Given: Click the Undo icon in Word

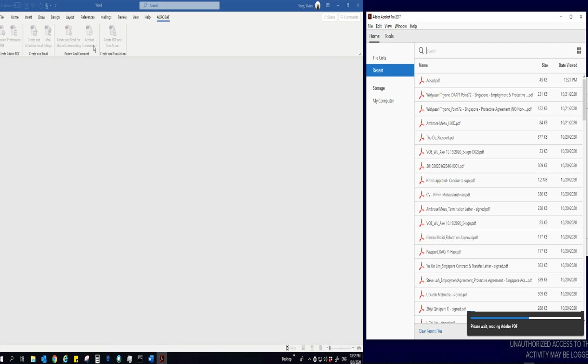Looking at the screenshot, I should (x=33, y=5).
